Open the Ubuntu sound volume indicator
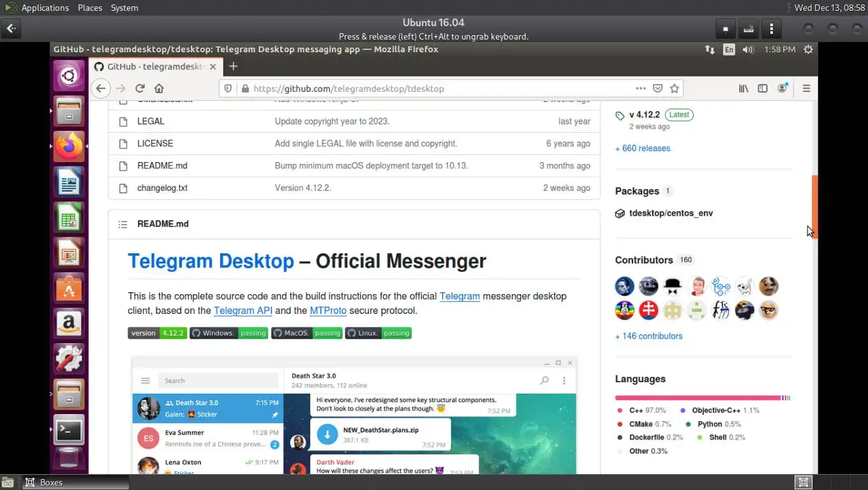 pyautogui.click(x=749, y=49)
